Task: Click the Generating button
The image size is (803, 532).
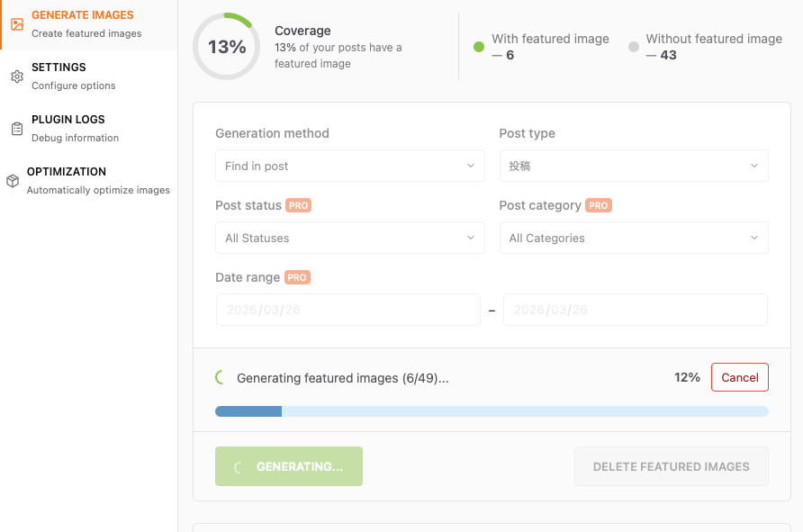Action: tap(289, 466)
